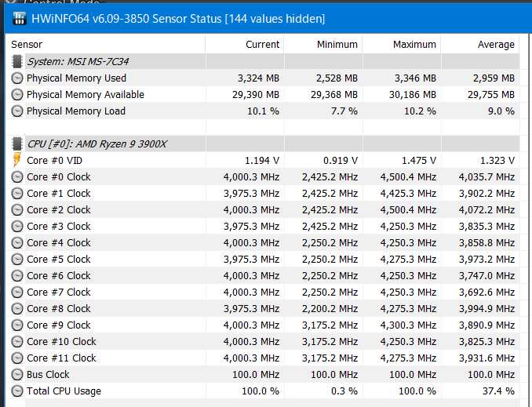Select the Bus Clock label
The image size is (532, 407).
pos(48,375)
